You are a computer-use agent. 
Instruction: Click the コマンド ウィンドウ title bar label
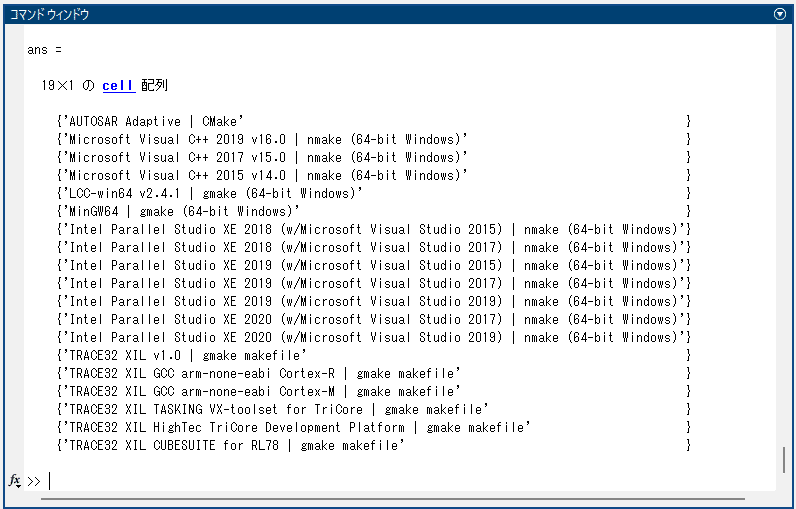[x=50, y=15]
